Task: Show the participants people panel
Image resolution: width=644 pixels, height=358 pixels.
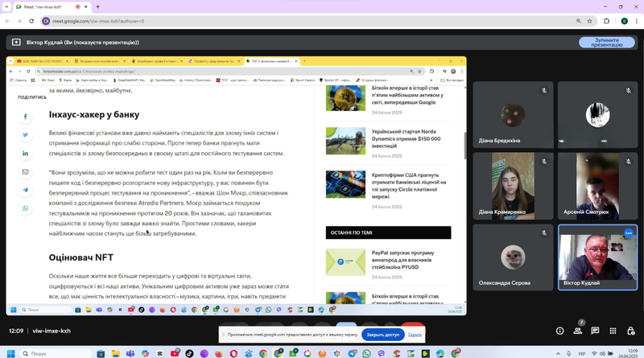Action: click(577, 331)
